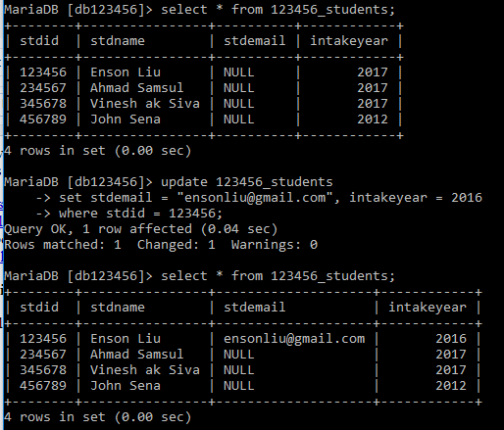Click the Query OK, 1 row affected message
The width and height of the screenshot is (504, 430).
[140, 229]
